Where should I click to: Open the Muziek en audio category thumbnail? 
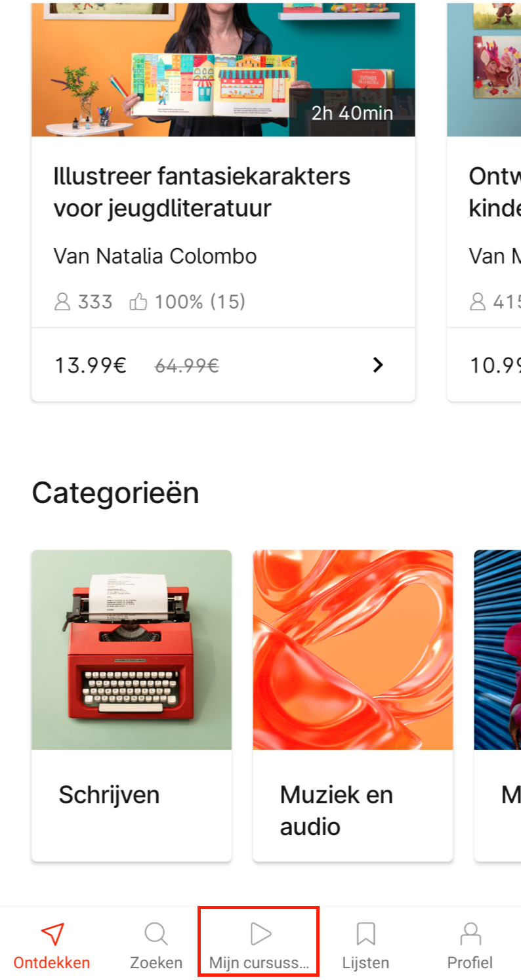(352, 649)
